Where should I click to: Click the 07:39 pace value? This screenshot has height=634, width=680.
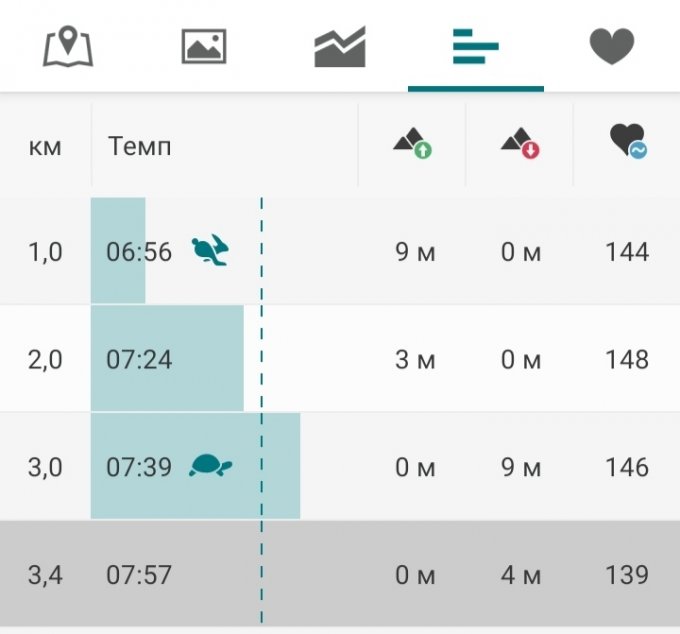click(139, 467)
